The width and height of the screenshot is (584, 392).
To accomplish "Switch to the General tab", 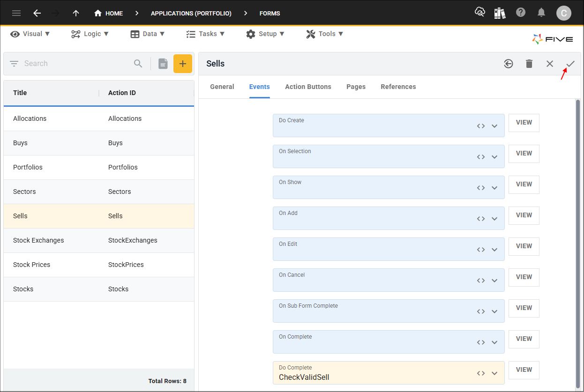I will 222,87.
